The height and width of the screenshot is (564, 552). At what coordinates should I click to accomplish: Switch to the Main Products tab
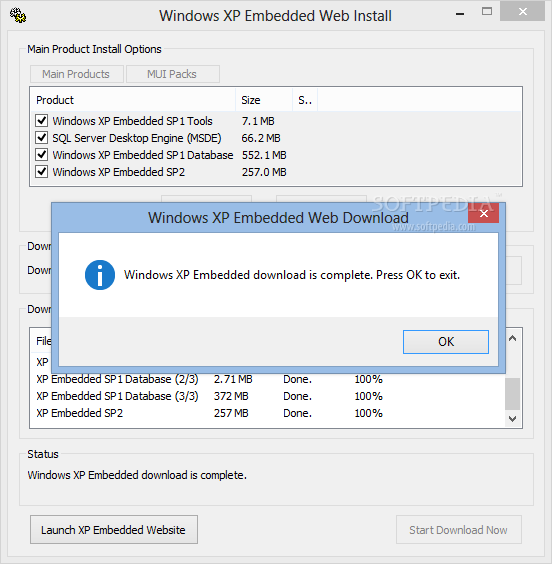tap(77, 74)
